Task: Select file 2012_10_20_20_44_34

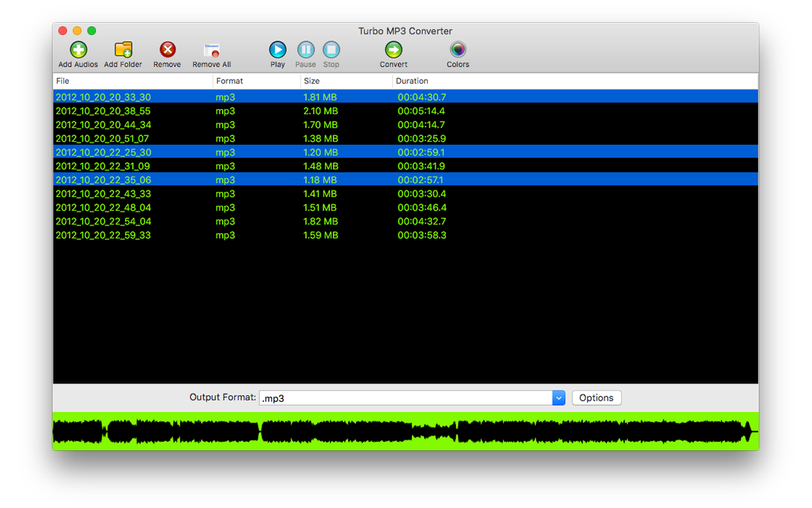Action: click(x=103, y=125)
